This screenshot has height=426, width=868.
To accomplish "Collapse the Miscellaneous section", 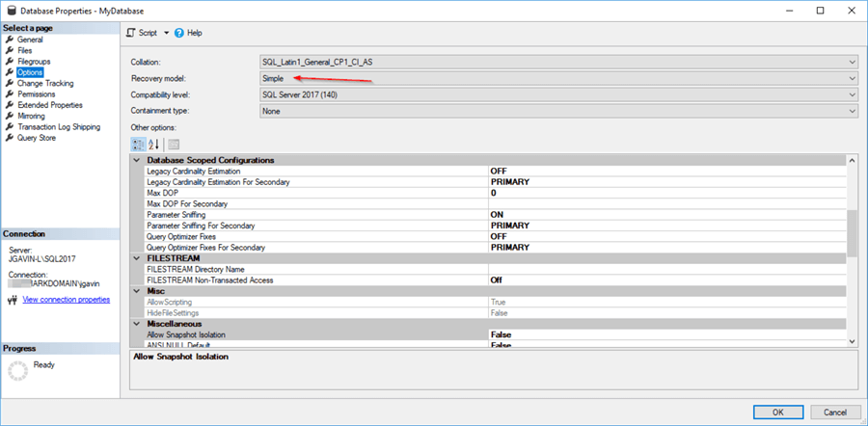I will pyautogui.click(x=137, y=324).
